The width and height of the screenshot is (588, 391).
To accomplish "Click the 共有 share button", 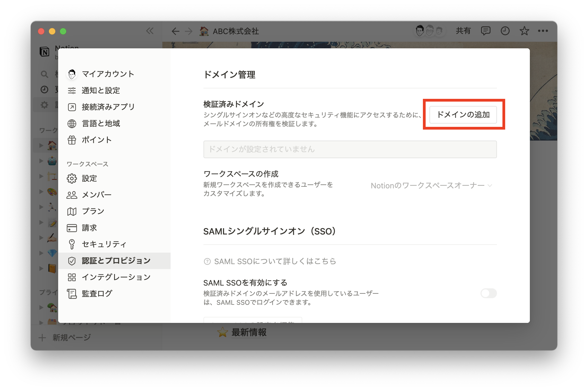I will (x=463, y=31).
